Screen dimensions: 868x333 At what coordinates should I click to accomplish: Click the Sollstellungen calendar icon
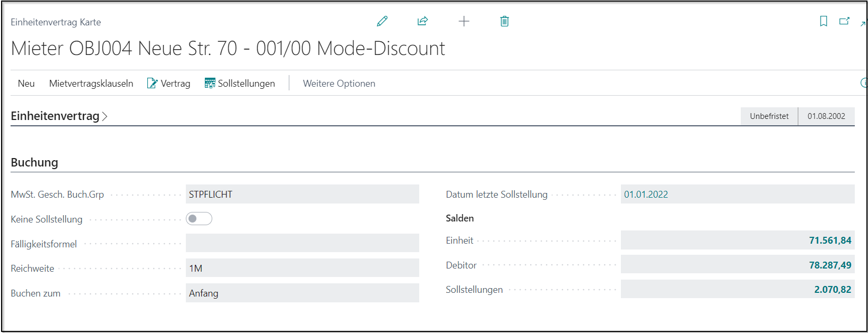coord(210,84)
